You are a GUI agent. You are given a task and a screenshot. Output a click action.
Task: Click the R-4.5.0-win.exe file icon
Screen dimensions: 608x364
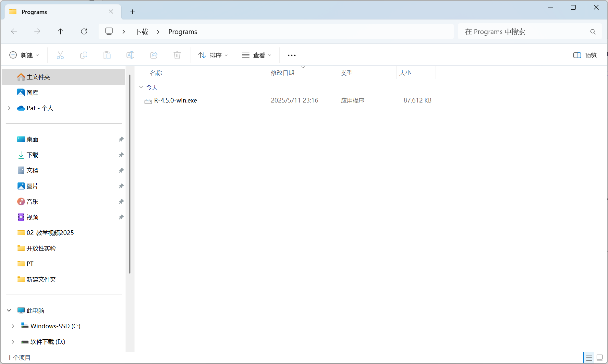[148, 100]
